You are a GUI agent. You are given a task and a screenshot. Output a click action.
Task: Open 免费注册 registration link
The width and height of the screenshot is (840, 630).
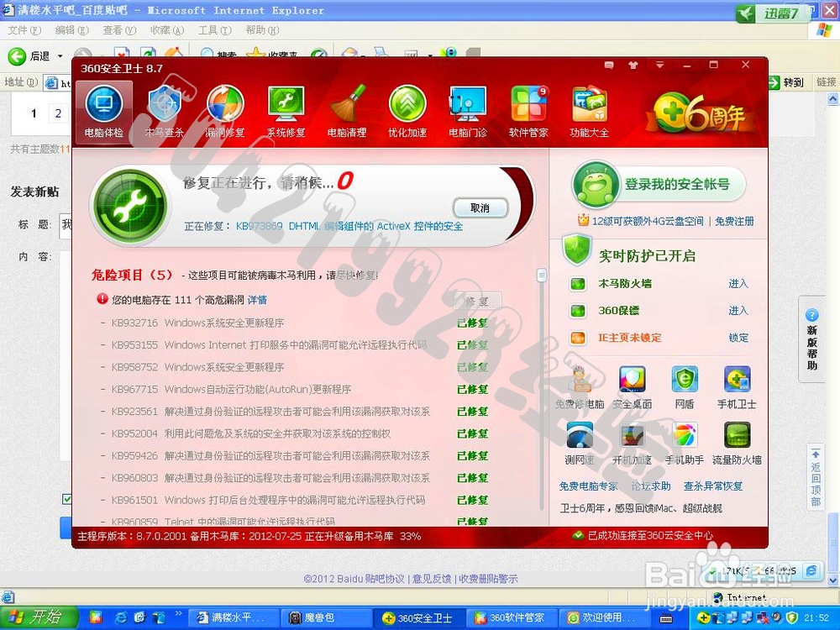734,221
